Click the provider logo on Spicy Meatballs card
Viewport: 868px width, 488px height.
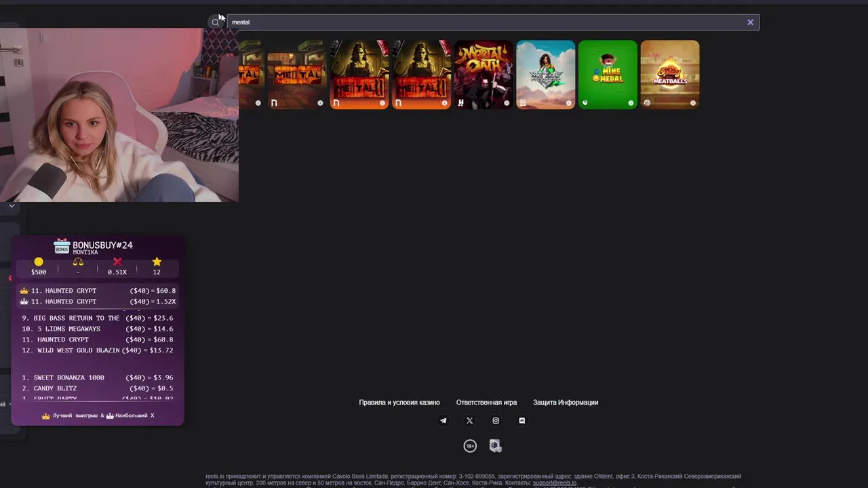(647, 103)
